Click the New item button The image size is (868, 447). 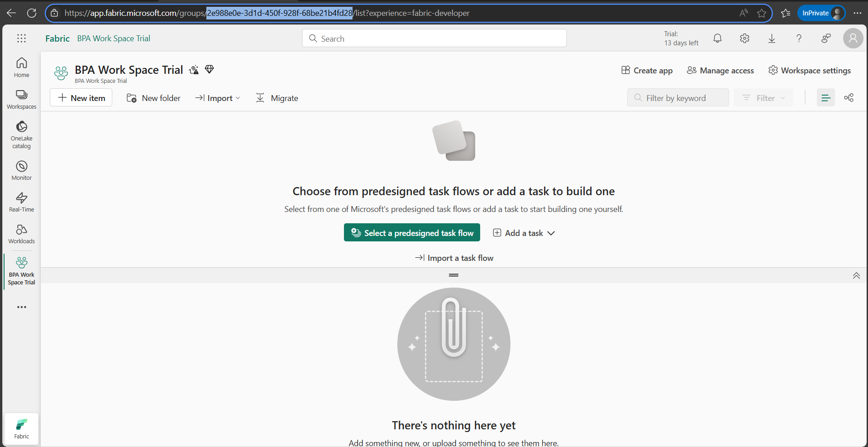[x=81, y=98]
